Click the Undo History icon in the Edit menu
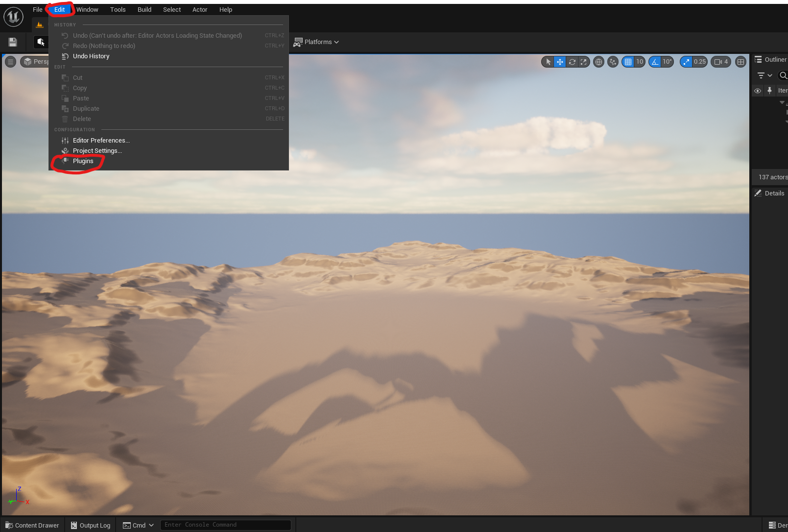This screenshot has width=788, height=532. click(x=65, y=56)
